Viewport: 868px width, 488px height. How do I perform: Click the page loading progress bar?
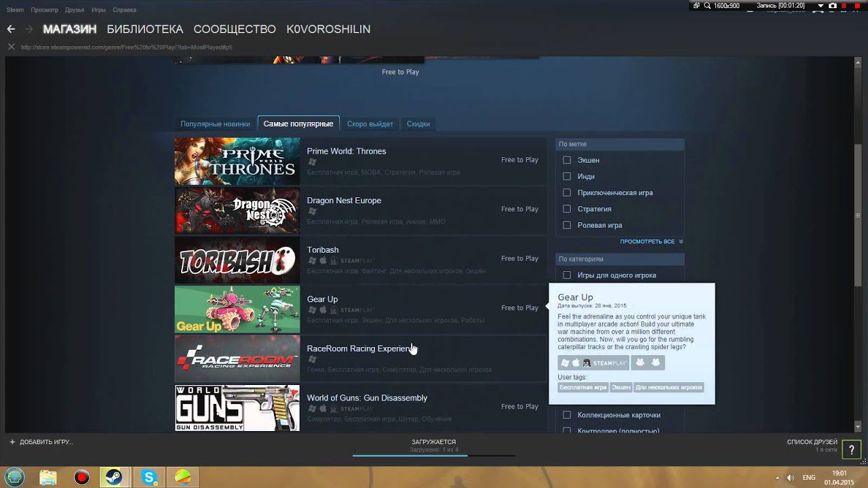point(434,455)
